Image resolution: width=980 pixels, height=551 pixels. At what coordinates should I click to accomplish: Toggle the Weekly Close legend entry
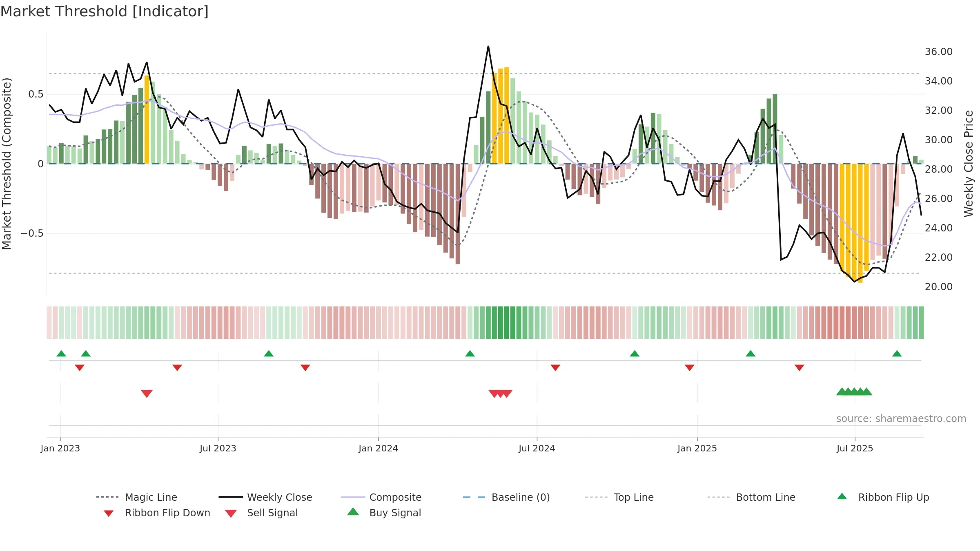[x=265, y=497]
